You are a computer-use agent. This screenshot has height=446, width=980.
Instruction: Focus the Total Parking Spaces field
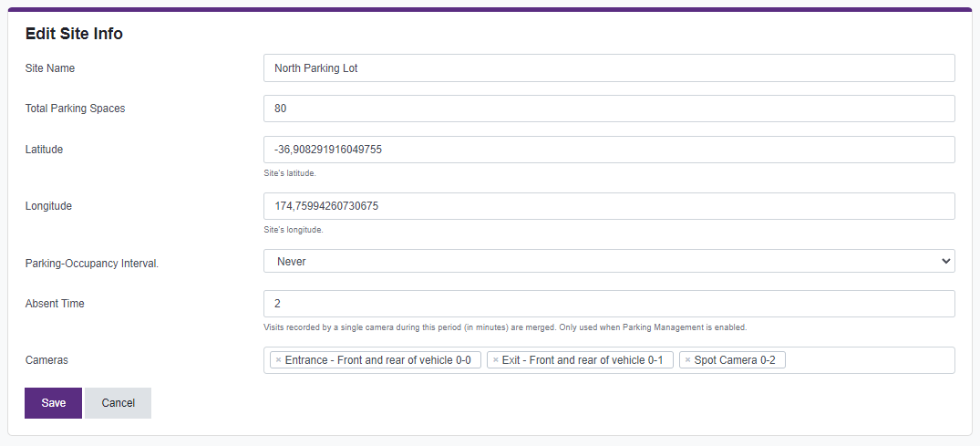[x=608, y=109]
